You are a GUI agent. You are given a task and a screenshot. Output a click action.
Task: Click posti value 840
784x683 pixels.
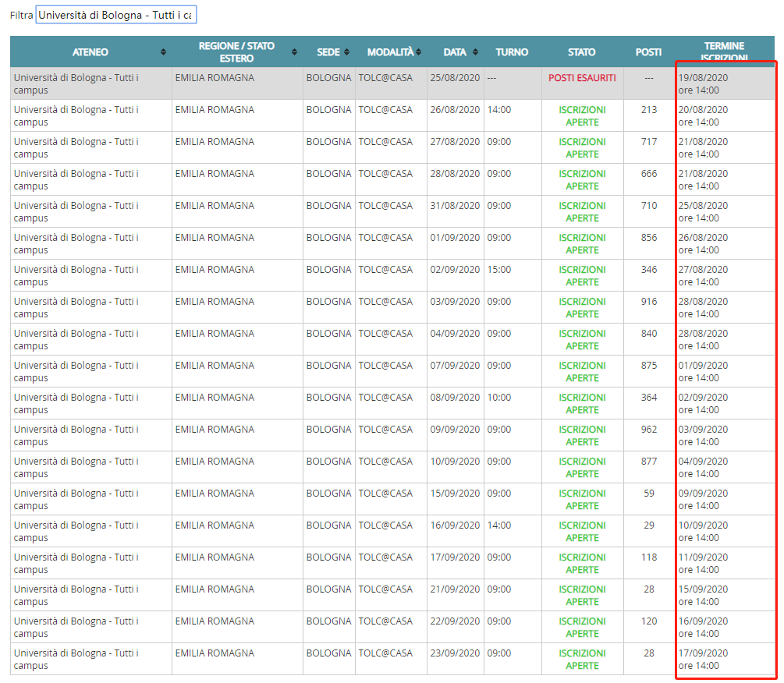pyautogui.click(x=649, y=334)
